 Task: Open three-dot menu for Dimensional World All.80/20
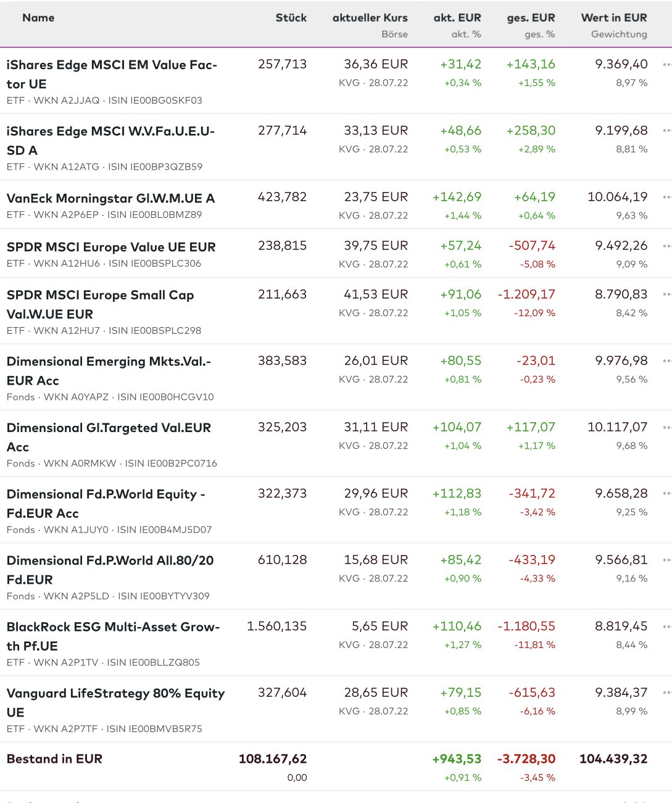pos(666,560)
